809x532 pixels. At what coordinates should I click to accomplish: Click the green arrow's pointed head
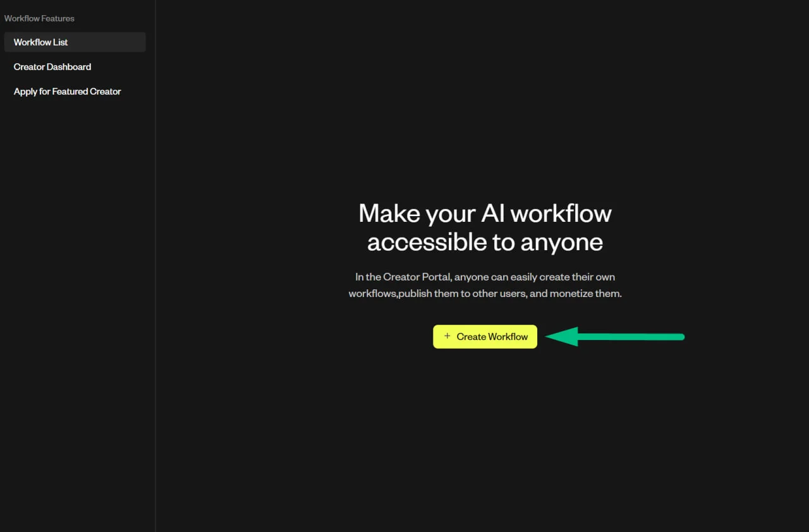pyautogui.click(x=561, y=337)
